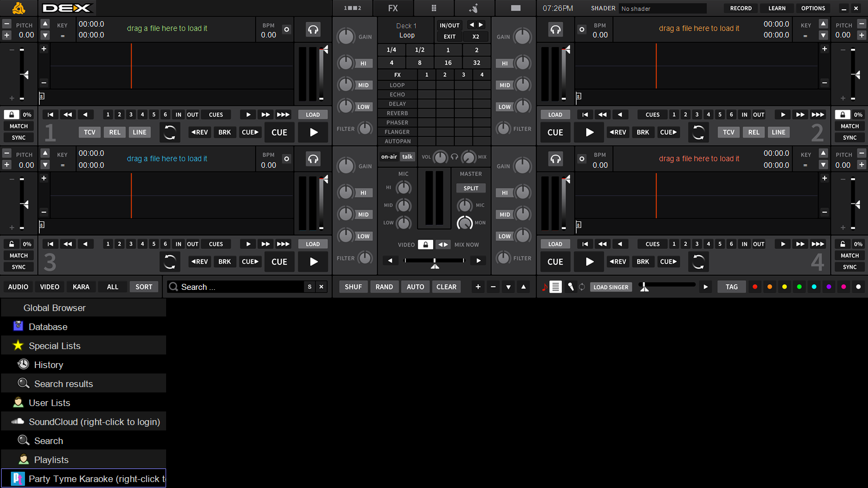The image size is (868, 488).
Task: Open the lyrics list icon
Action: tap(556, 287)
